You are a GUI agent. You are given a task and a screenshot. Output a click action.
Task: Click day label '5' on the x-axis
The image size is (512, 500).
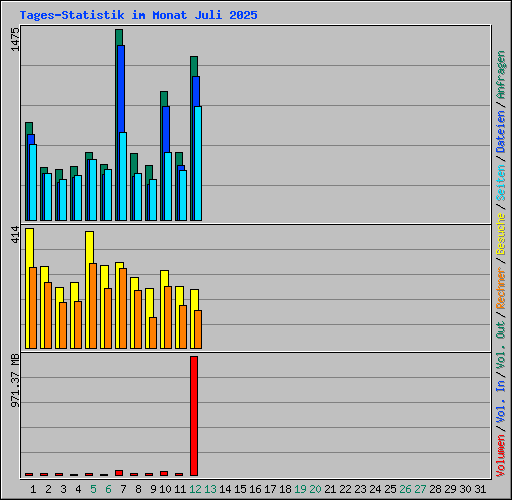tap(93, 489)
